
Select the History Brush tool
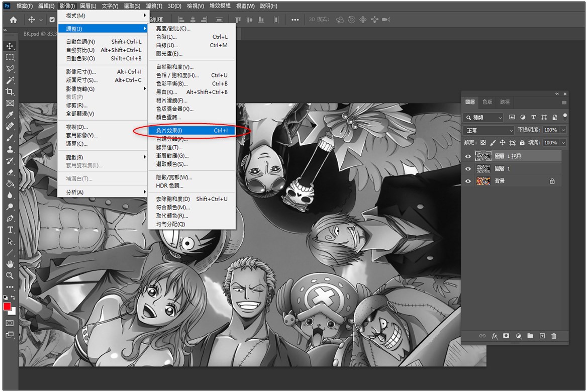[x=10, y=161]
